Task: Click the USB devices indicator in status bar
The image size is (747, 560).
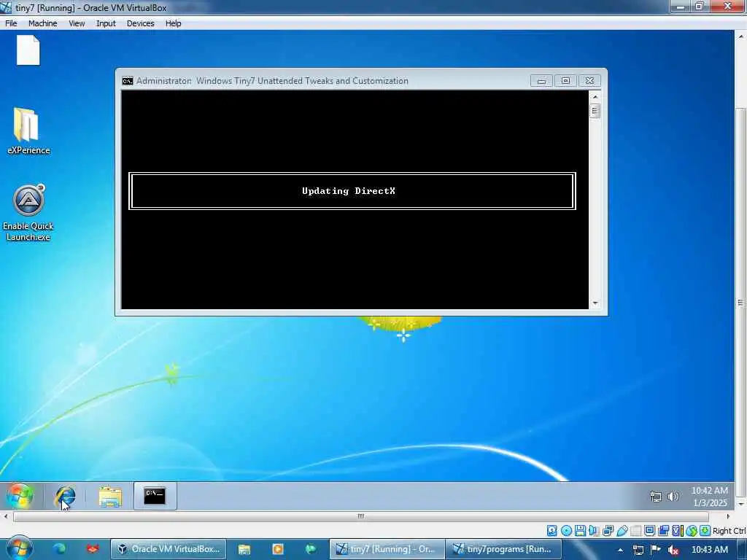Action: [622, 531]
